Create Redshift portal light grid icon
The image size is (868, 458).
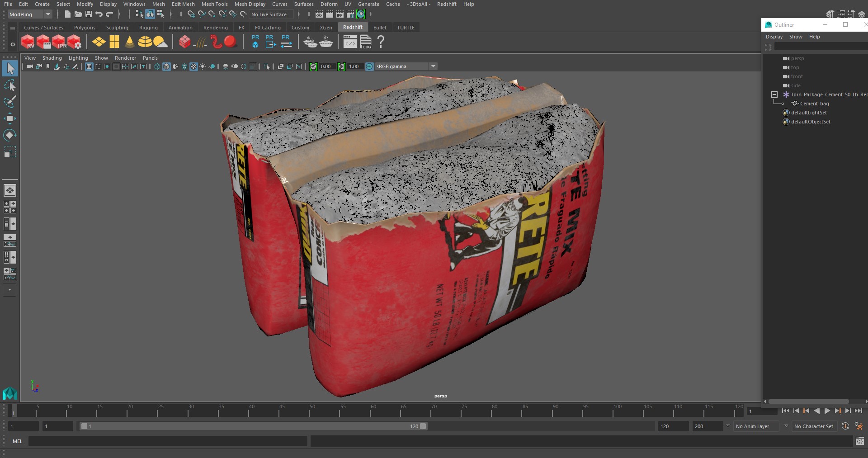[114, 42]
